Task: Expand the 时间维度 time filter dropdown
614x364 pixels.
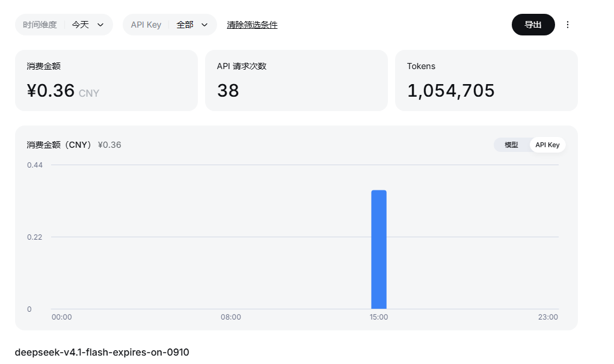Action: tap(64, 25)
